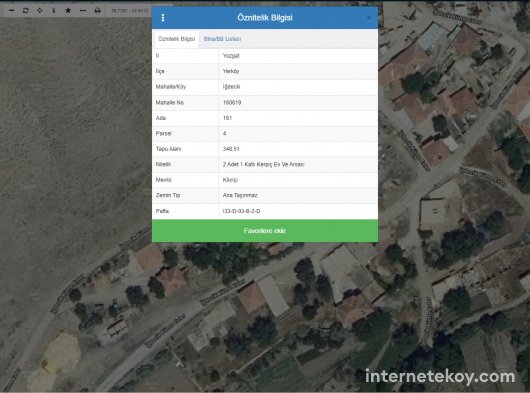Open the three-dot menu in the dialog header
Viewport: 530px width, 393px height.
pos(163,18)
